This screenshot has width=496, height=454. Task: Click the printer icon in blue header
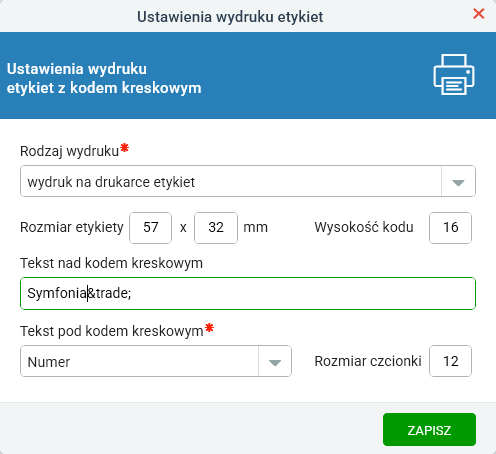[x=454, y=75]
